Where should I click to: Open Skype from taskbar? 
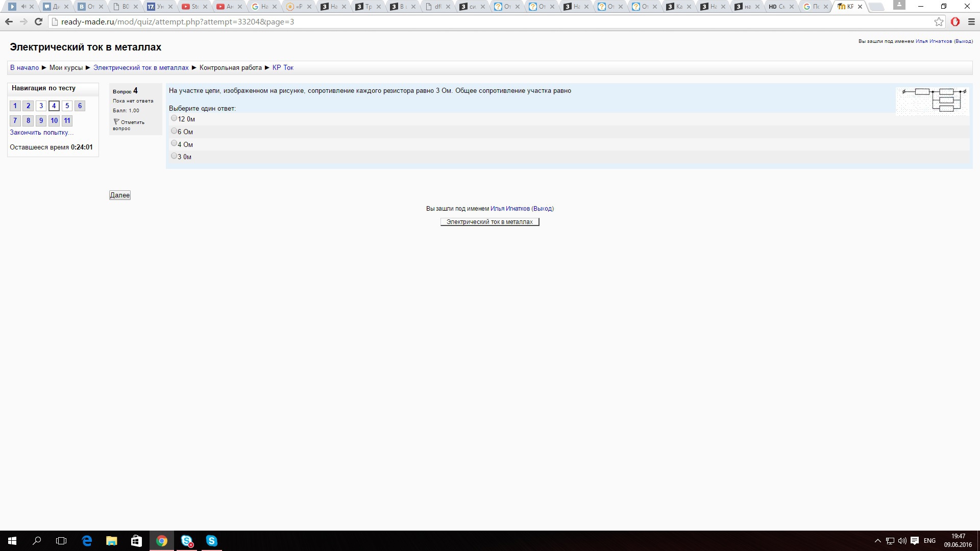211,541
